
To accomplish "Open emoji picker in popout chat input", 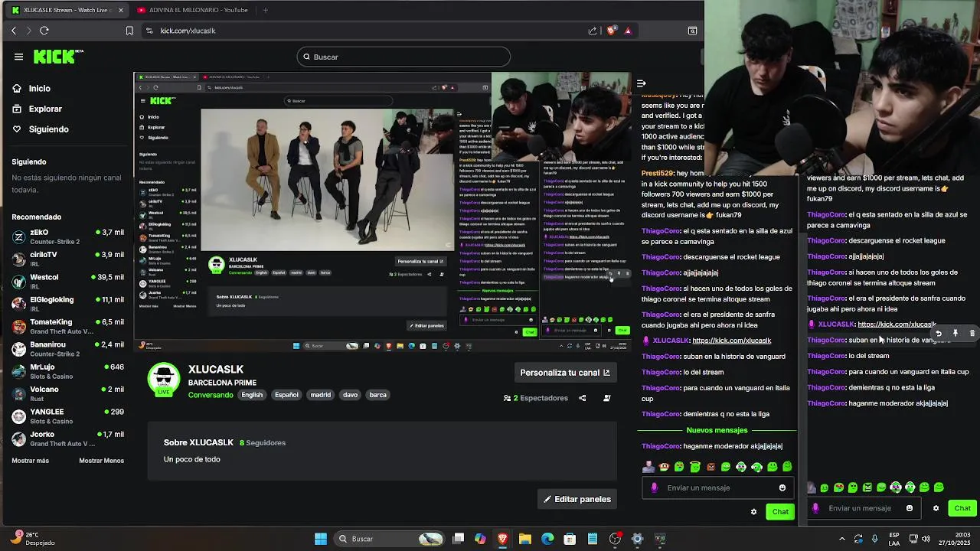I will [910, 508].
